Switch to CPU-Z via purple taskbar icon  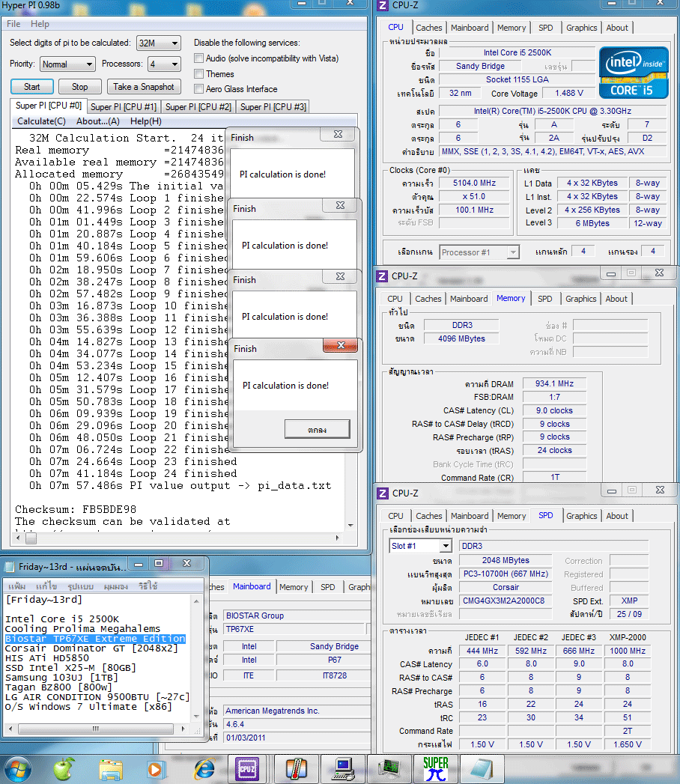pos(247,768)
